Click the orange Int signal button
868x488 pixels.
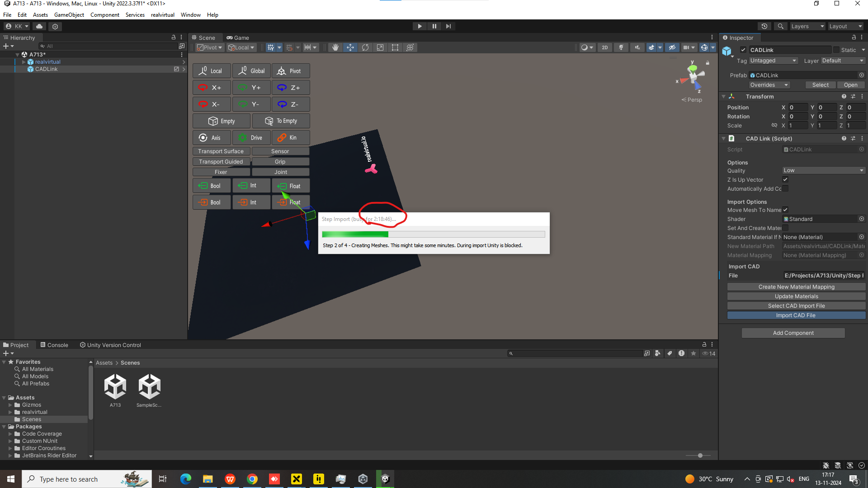coord(251,202)
